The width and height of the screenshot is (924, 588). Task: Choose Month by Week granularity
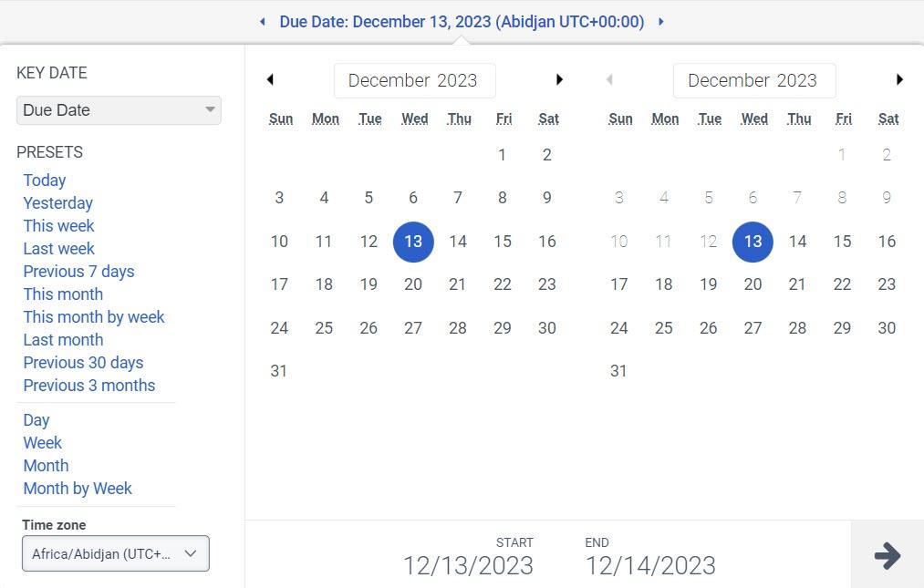tap(77, 488)
